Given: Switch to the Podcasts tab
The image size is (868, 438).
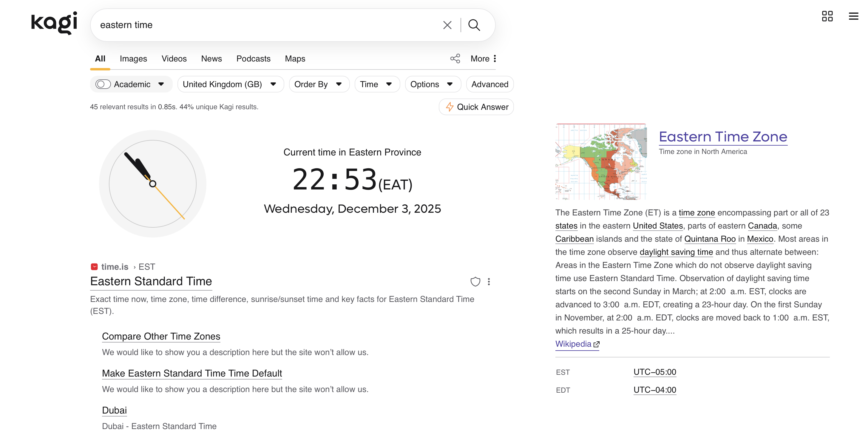Looking at the screenshot, I should coord(253,58).
